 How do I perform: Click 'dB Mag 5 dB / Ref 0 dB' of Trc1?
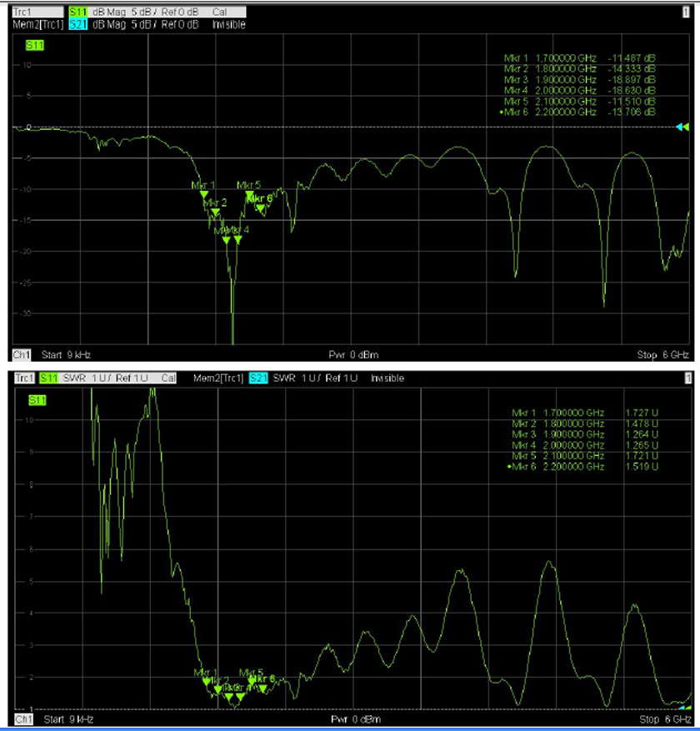tap(145, 13)
